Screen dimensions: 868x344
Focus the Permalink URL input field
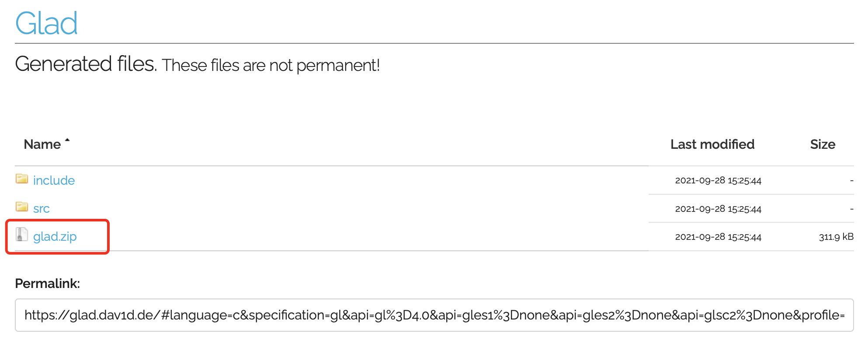point(434,315)
